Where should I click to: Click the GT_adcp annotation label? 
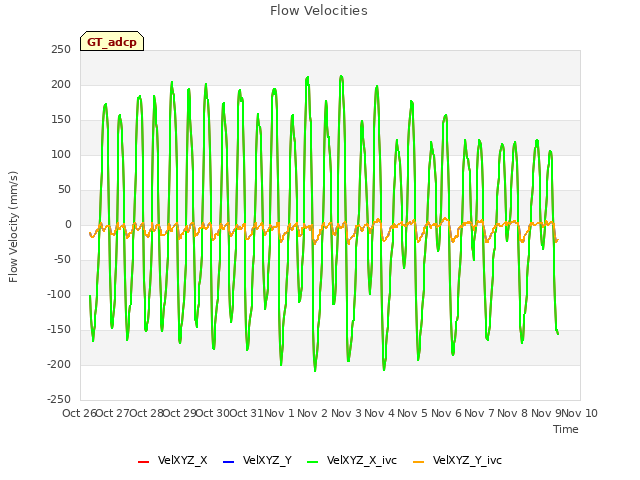[112, 41]
